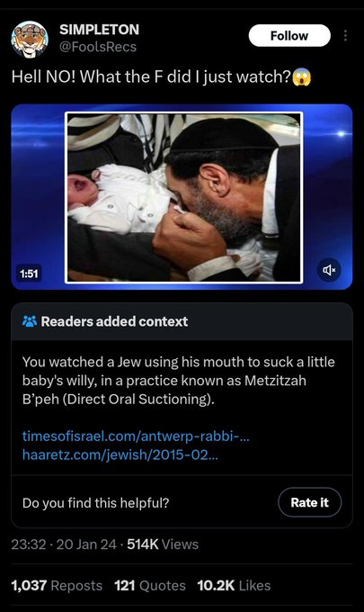Click the 'Do you find this helpful?' prompt
The width and height of the screenshot is (364, 612).
[95, 503]
